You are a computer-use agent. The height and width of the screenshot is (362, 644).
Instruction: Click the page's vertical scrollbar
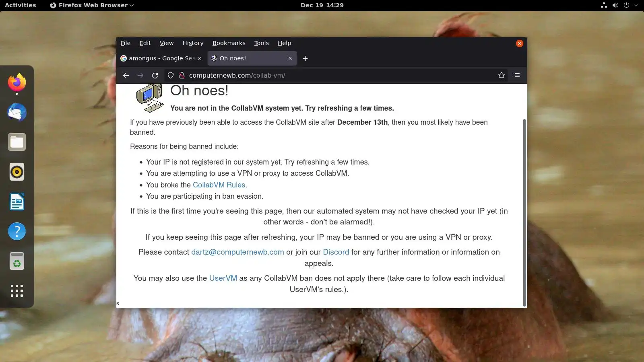click(x=524, y=212)
